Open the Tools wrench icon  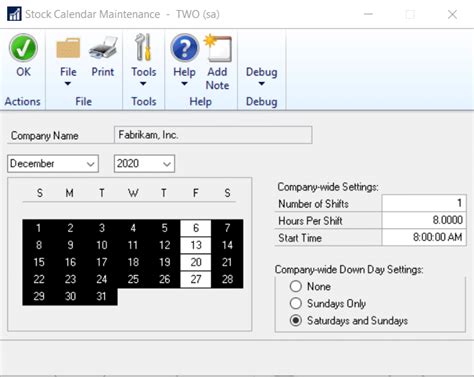click(x=144, y=47)
